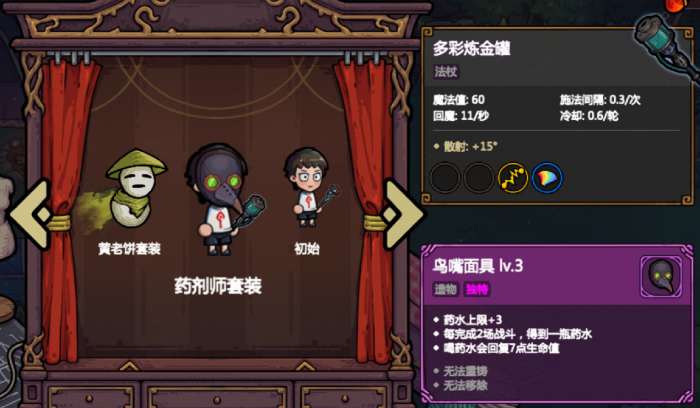
Task: Select the plague doctor Apothecary character
Action: (222, 200)
